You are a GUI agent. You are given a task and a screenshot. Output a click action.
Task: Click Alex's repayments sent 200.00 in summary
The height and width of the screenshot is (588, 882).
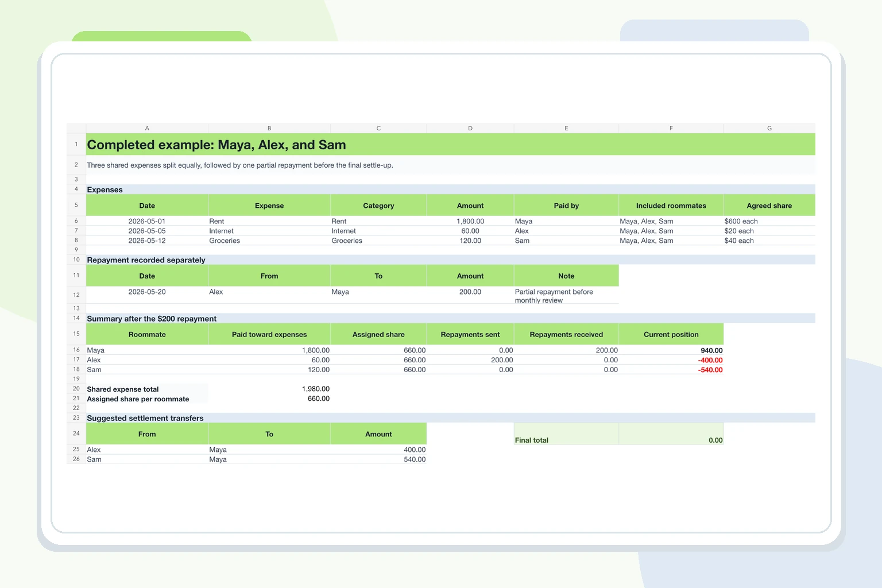click(x=470, y=360)
